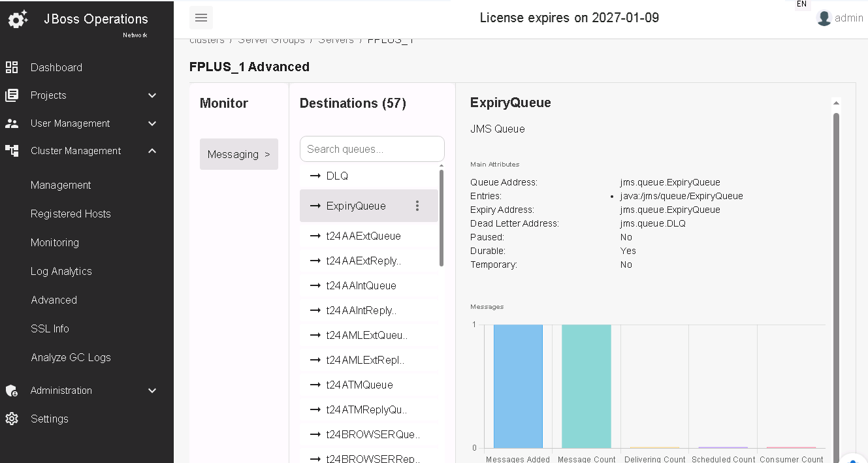Image resolution: width=868 pixels, height=463 pixels.
Task: Click the Messaging monitor button
Action: click(239, 154)
